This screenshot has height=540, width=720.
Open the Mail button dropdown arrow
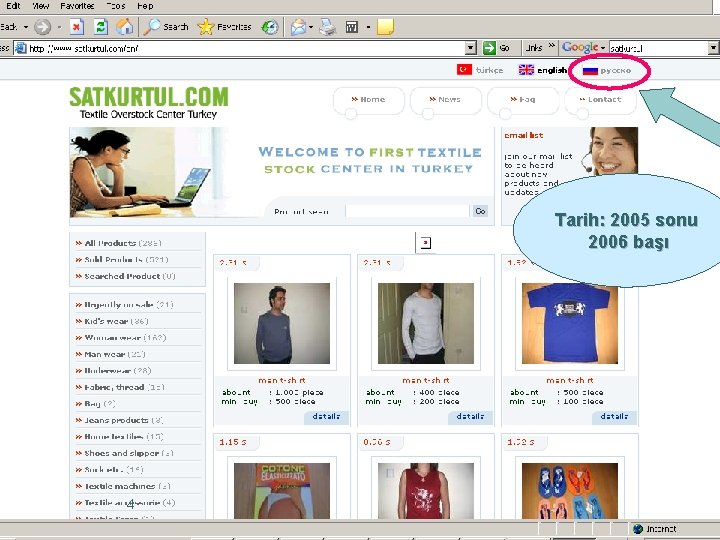pyautogui.click(x=311, y=27)
